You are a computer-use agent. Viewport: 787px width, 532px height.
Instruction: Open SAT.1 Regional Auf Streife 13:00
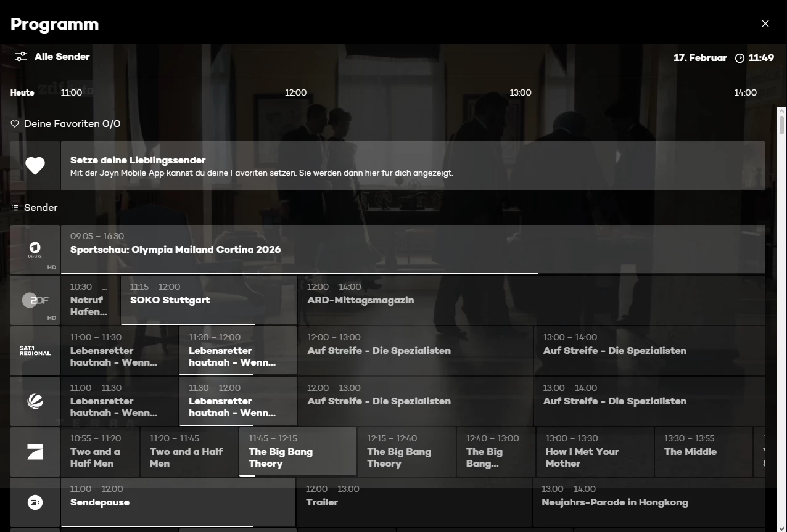[649, 351]
